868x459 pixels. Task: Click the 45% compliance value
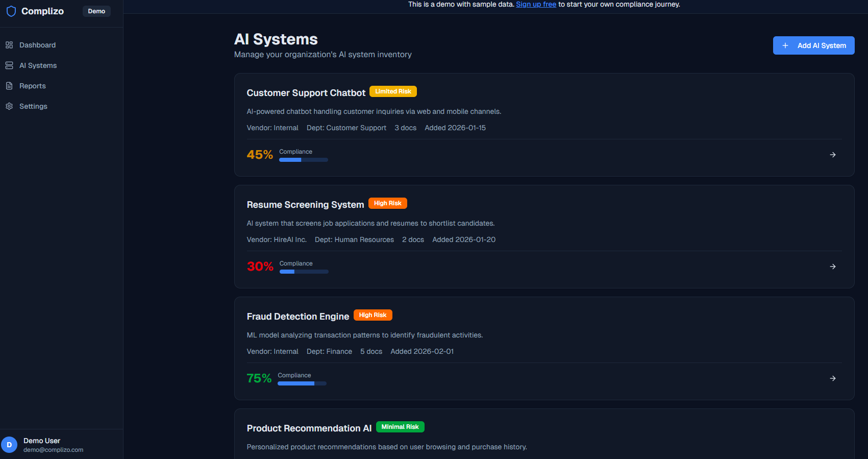point(260,155)
